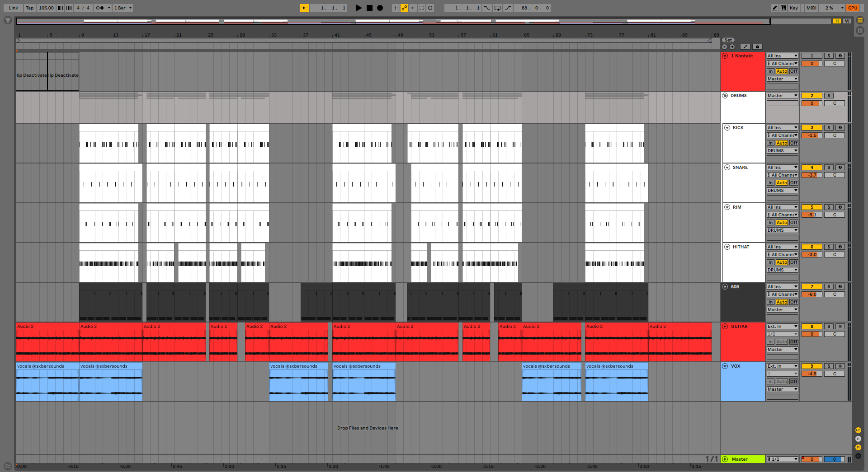Show the browser with the triangle icon
Viewport: 868px width, 472px height.
click(x=8, y=20)
